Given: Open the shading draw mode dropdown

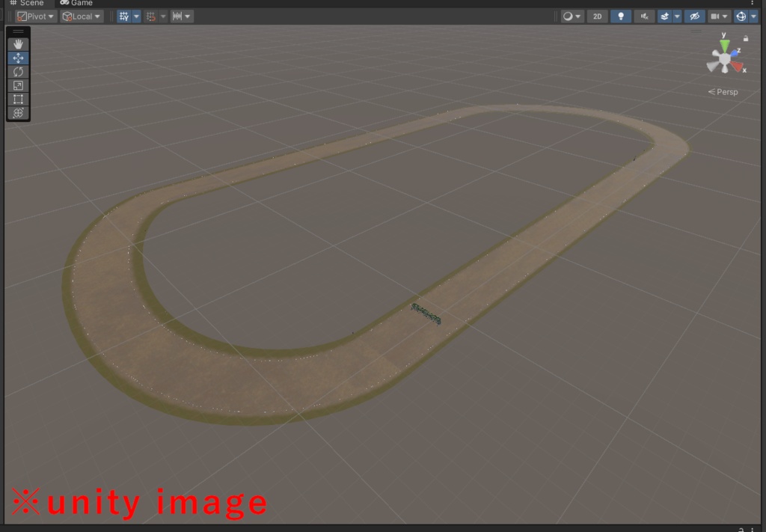Looking at the screenshot, I should pos(572,16).
